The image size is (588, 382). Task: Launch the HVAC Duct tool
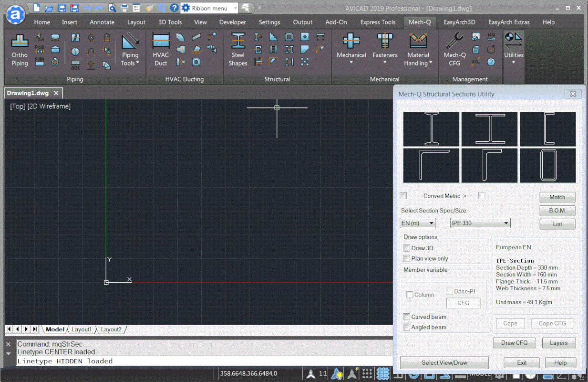tap(161, 50)
